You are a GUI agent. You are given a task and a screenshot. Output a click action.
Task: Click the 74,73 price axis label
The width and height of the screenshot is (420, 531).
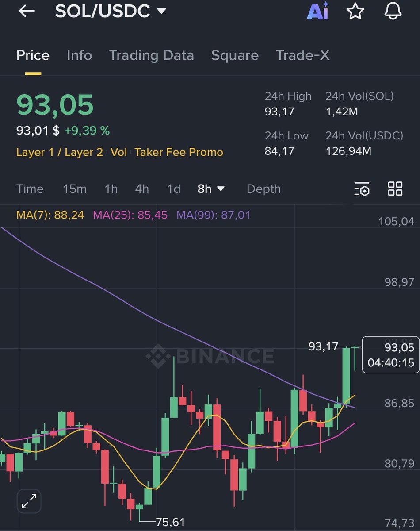[x=399, y=523]
